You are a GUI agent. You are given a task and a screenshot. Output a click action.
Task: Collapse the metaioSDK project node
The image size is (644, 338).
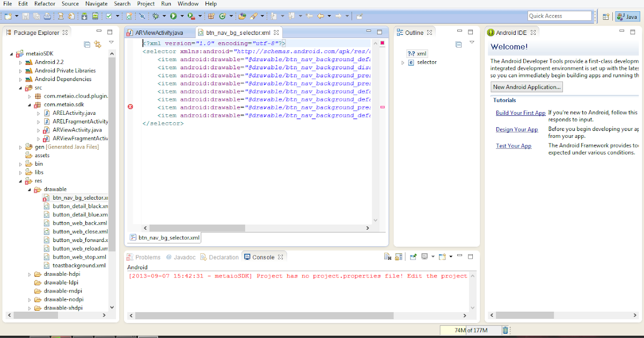[12, 54]
